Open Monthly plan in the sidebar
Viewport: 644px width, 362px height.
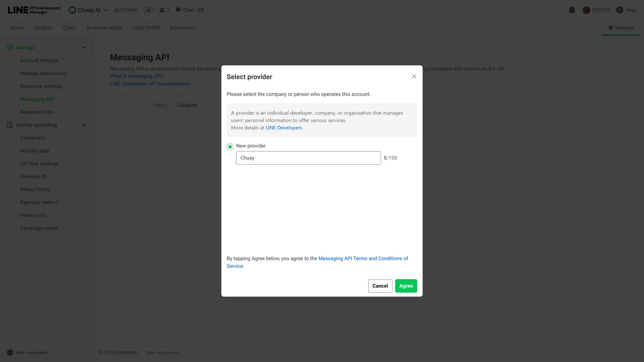[x=35, y=151]
